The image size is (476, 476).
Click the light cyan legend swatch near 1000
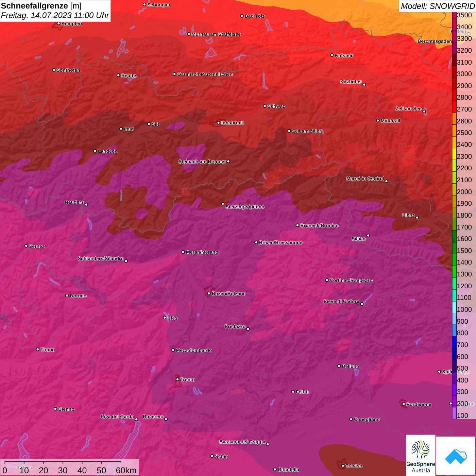pos(454,307)
